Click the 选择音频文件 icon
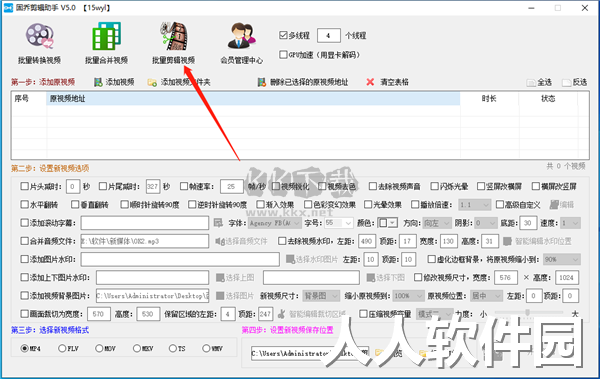Screen dimensions: 600x379 219,241
